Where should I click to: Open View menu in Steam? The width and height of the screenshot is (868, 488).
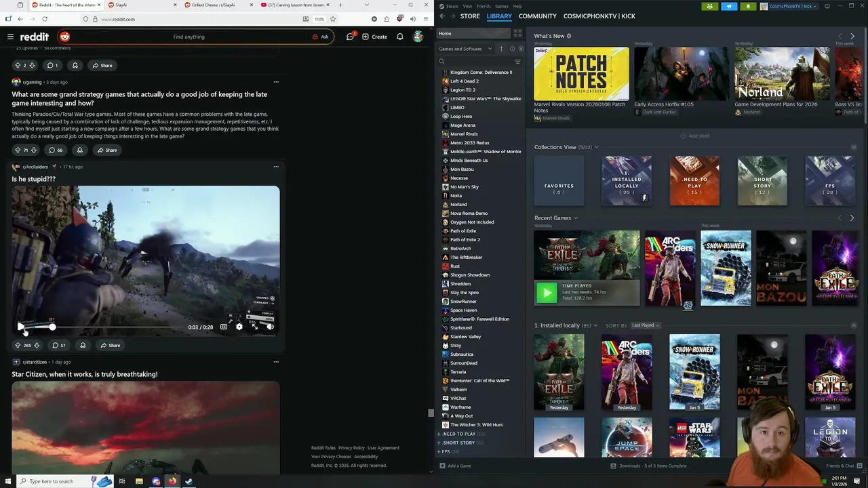(x=467, y=6)
